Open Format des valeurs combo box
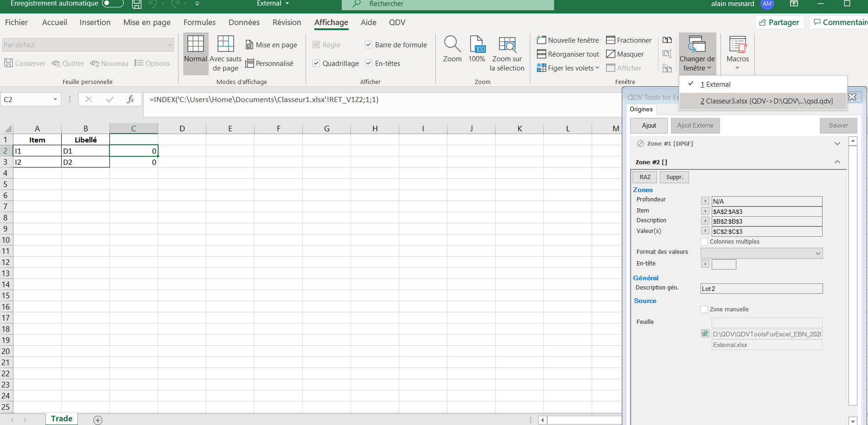Image resolution: width=868 pixels, height=425 pixels. click(x=761, y=253)
